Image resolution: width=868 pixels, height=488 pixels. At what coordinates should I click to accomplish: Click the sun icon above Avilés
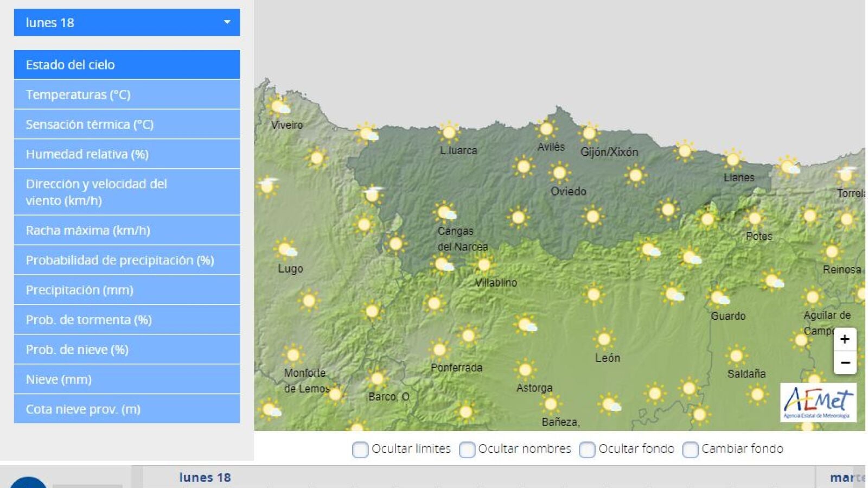pos(546,129)
